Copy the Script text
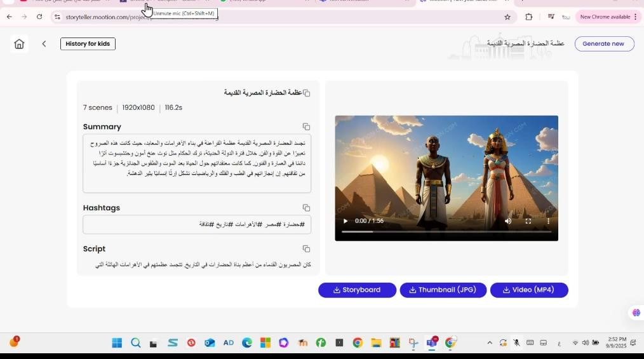This screenshot has width=644, height=359. click(x=306, y=249)
